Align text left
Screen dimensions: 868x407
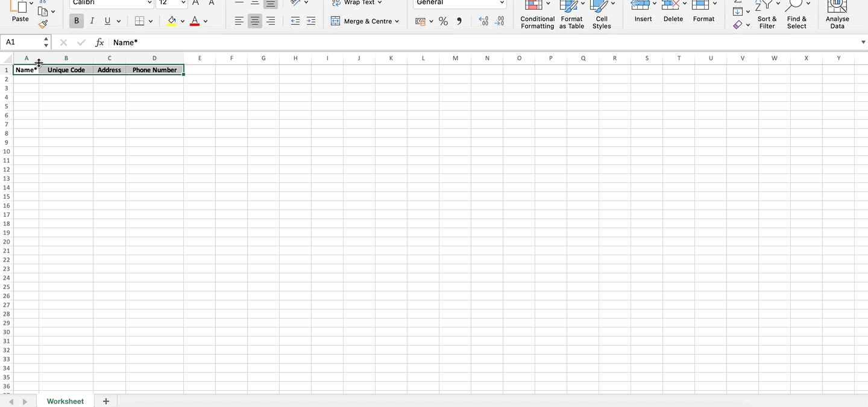coord(239,21)
